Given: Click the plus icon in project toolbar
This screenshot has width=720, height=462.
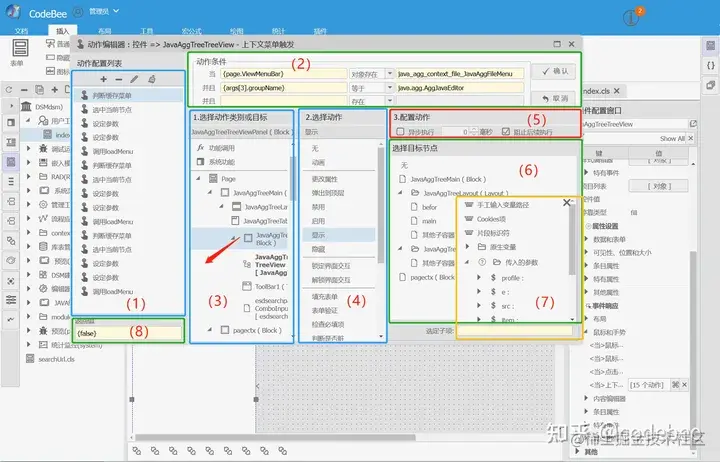Looking at the screenshot, I should (x=55, y=90).
